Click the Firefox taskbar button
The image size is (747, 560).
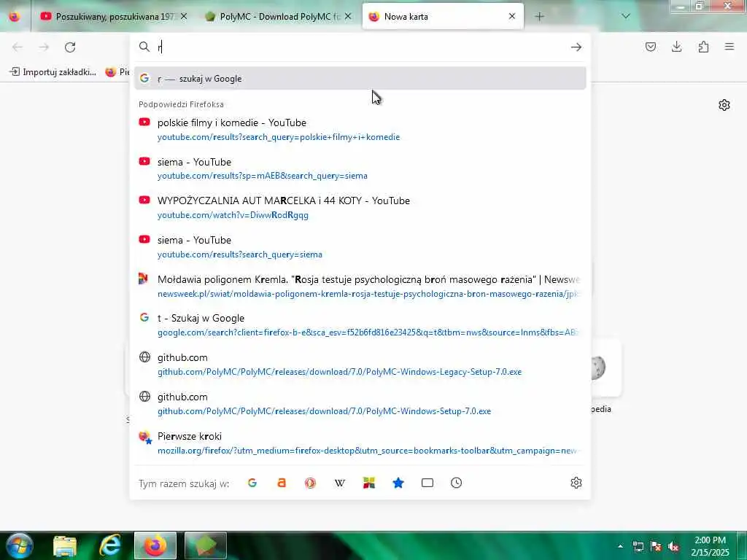coord(155,545)
